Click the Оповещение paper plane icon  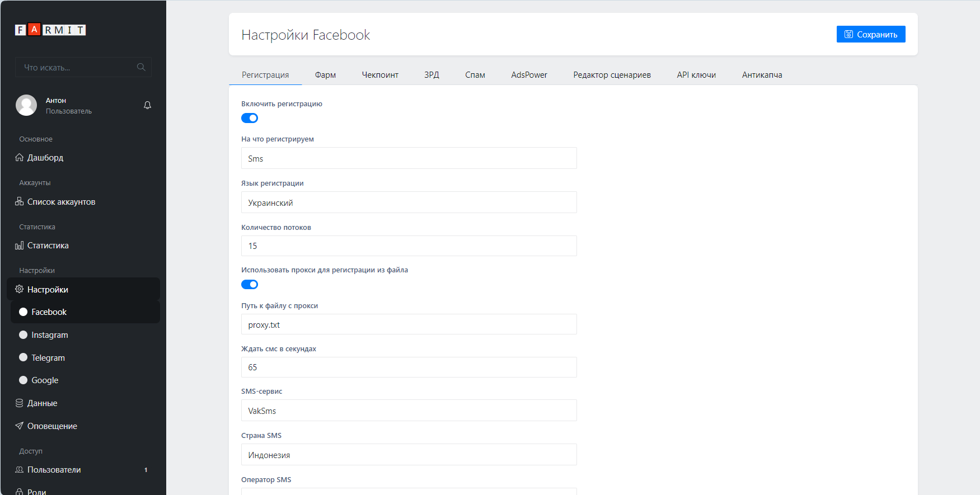point(20,426)
